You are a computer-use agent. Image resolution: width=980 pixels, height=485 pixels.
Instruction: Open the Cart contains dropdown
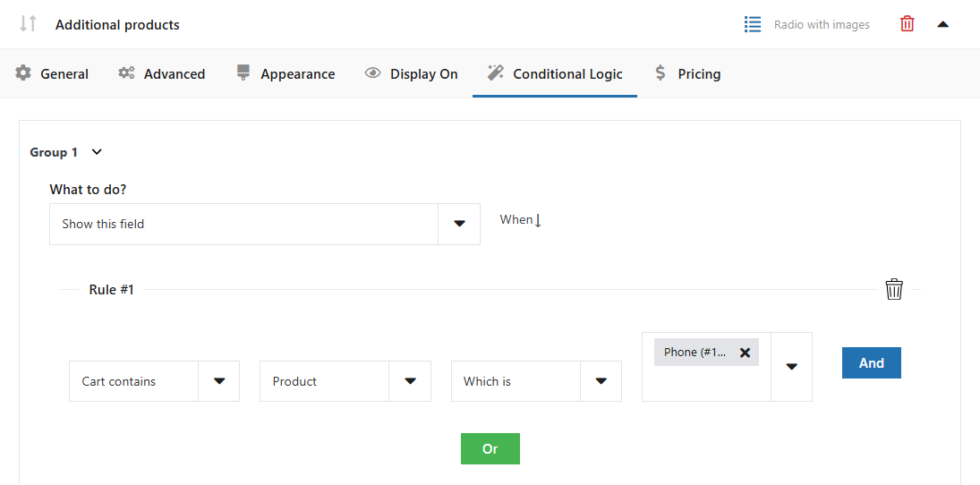point(154,381)
